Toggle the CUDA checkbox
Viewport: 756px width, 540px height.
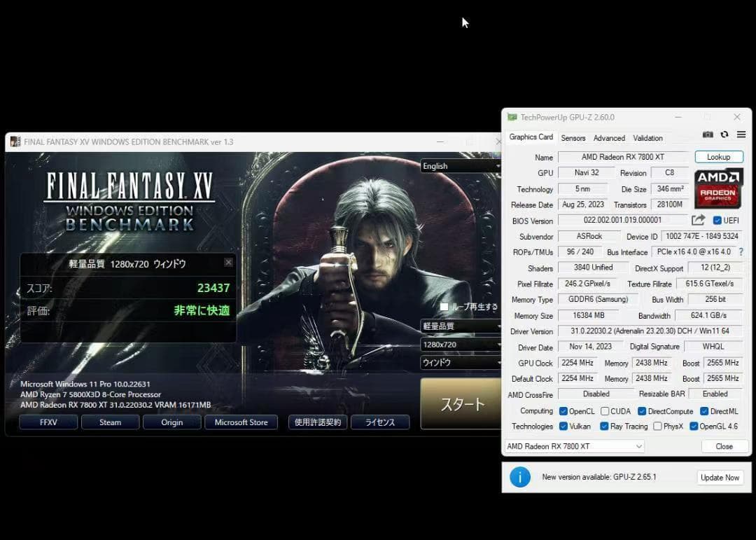pyautogui.click(x=603, y=411)
